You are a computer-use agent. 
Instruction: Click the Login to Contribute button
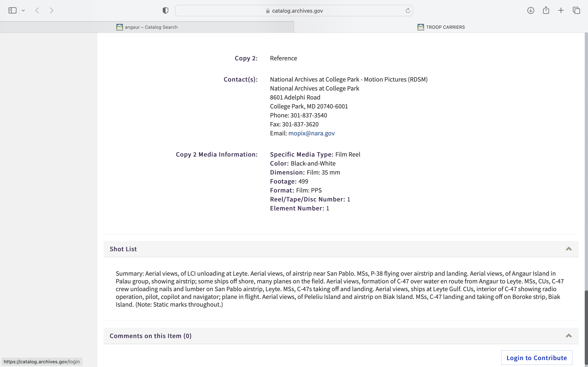coord(537,358)
